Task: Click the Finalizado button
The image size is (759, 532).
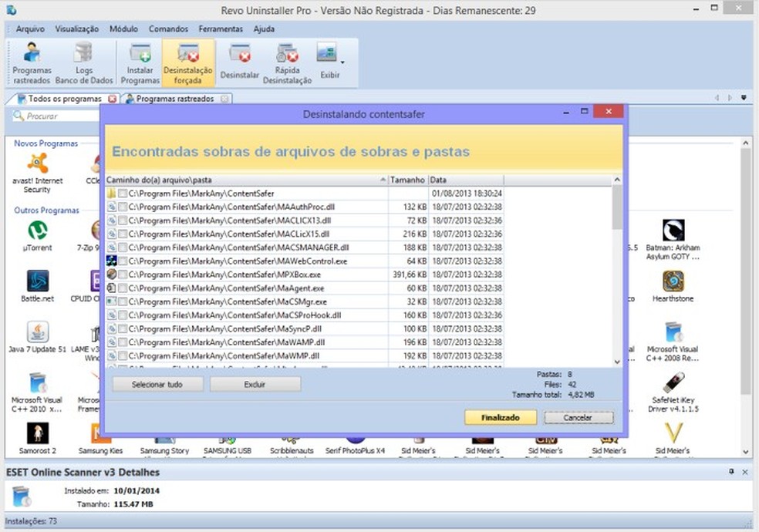Action: coord(501,416)
